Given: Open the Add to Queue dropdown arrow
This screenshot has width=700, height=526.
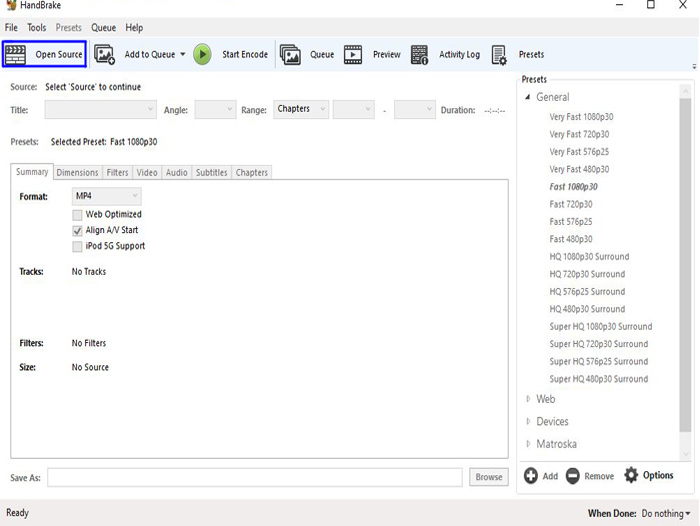Looking at the screenshot, I should point(183,54).
